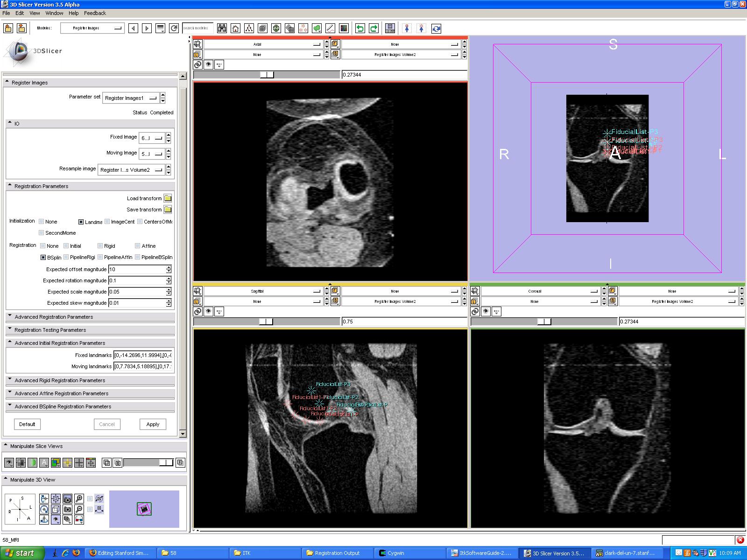This screenshot has height=560, width=747.
Task: Click the foreground/background opacity slider in Slice Views
Action: click(x=148, y=462)
